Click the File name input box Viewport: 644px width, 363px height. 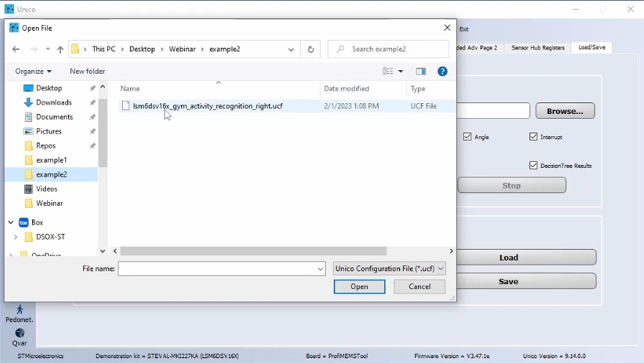click(x=217, y=269)
